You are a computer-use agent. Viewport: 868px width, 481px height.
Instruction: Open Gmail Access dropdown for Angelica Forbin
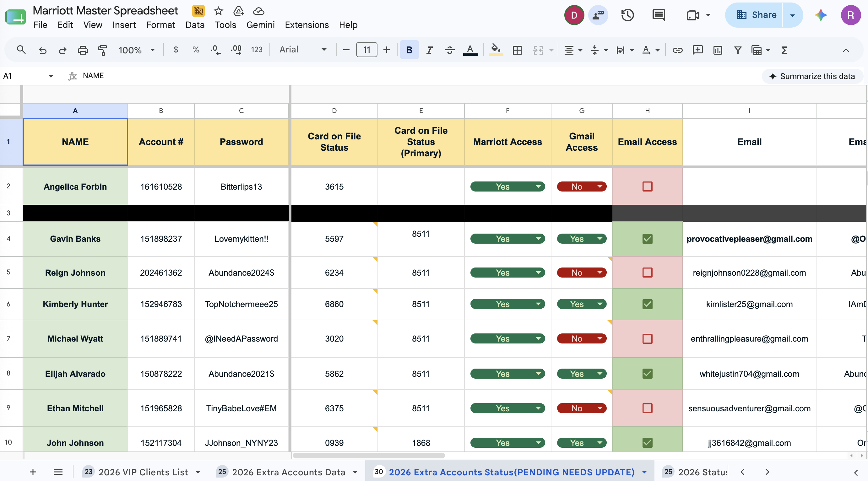tap(582, 186)
